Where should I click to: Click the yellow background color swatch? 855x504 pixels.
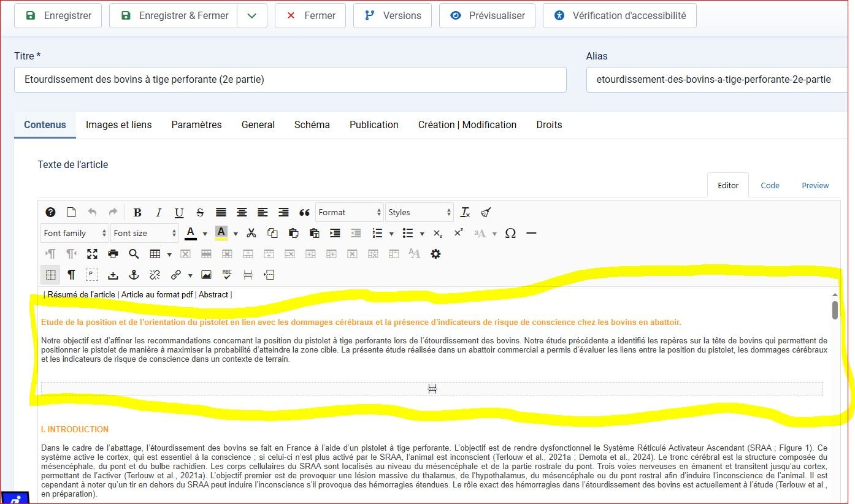tap(221, 233)
